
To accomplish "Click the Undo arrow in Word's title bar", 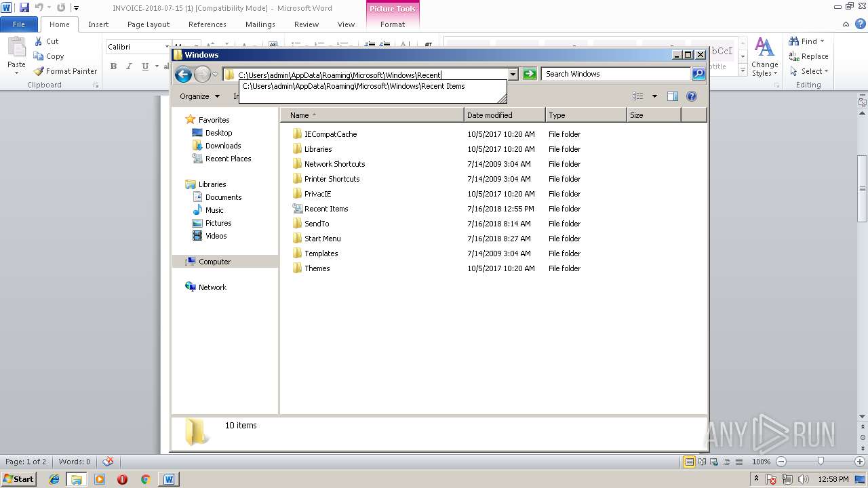I will [x=39, y=7].
